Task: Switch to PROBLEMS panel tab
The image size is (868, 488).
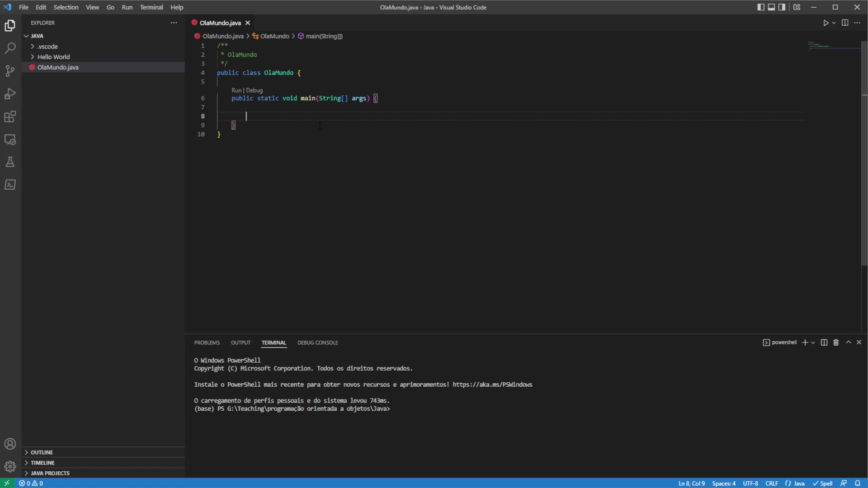Action: coord(207,343)
